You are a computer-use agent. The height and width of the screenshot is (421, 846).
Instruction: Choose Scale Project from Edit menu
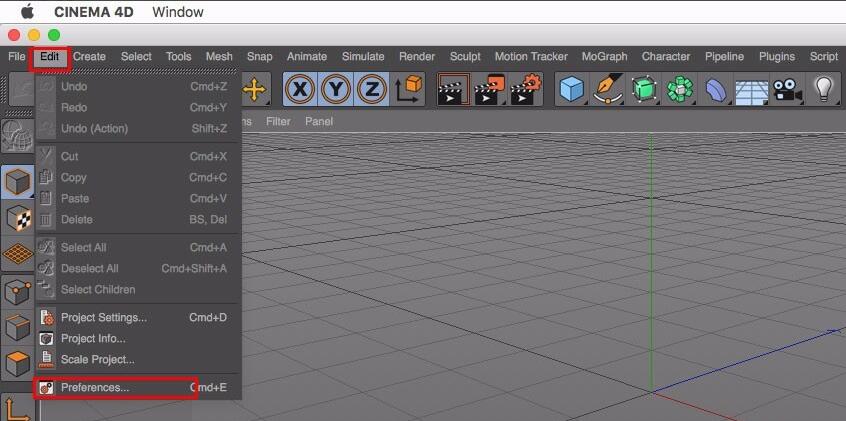coord(139,359)
